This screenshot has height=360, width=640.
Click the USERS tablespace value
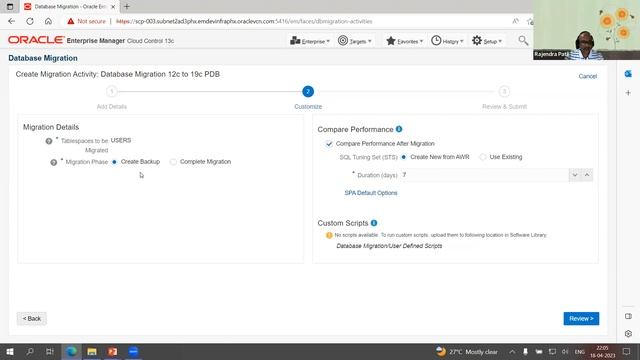coord(121,140)
